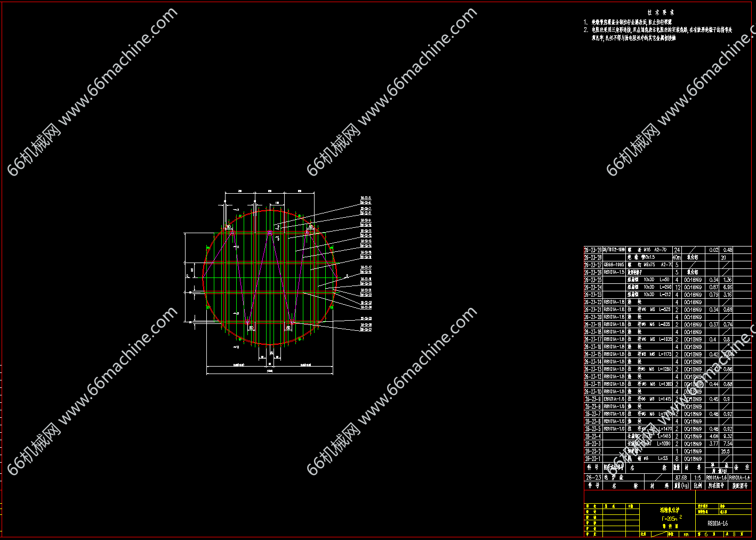This screenshot has width=756, height=540.
Task: Select the 87.68 weight value cell
Action: tap(681, 478)
